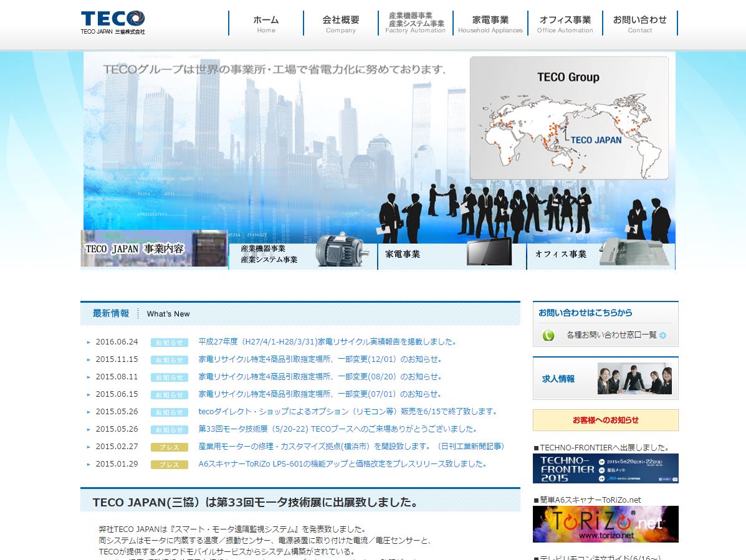Open the TECHNO-FRONTIER 2015 banner
The height and width of the screenshot is (560, 746).
point(606,468)
